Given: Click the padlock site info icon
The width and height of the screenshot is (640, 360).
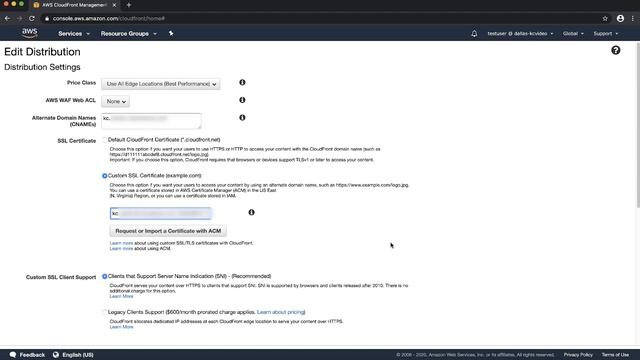Looking at the screenshot, I should point(47,18).
